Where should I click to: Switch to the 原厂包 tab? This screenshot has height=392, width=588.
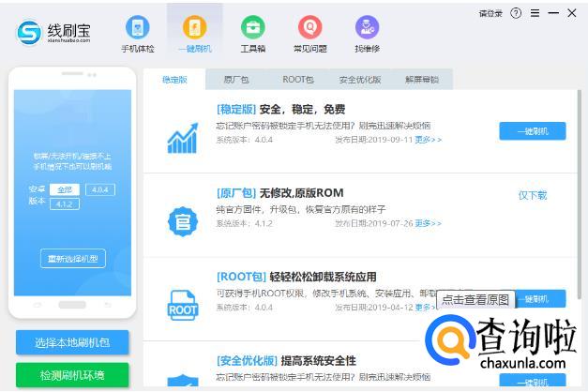coord(236,80)
